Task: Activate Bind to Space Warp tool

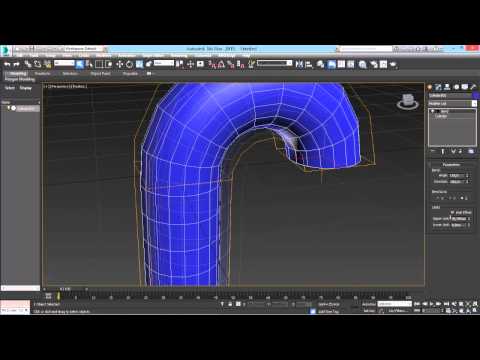Action: pos(47,64)
